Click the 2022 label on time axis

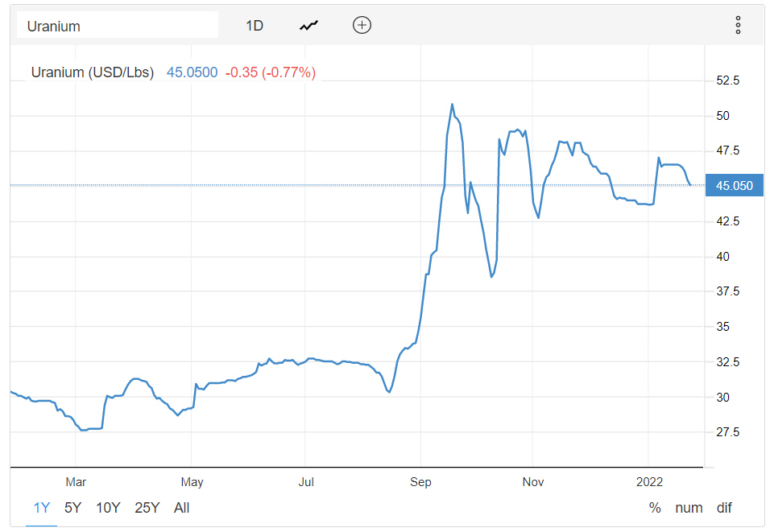pyautogui.click(x=648, y=482)
